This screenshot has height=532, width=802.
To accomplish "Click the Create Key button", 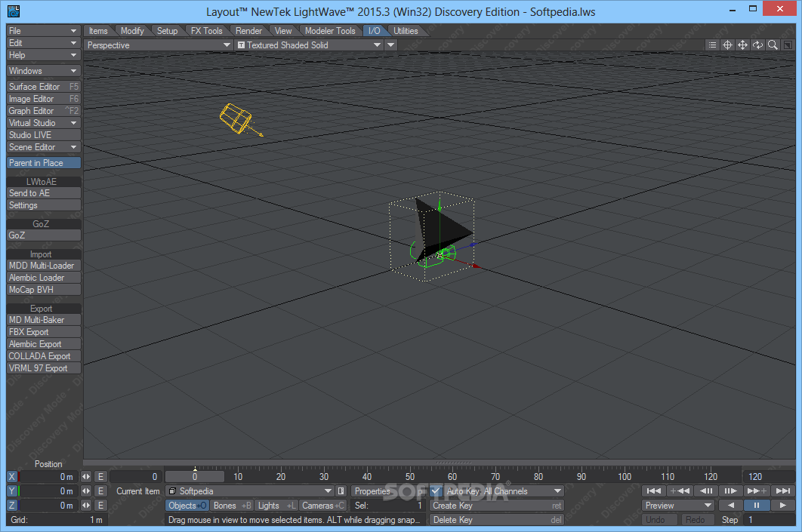I will [x=497, y=505].
